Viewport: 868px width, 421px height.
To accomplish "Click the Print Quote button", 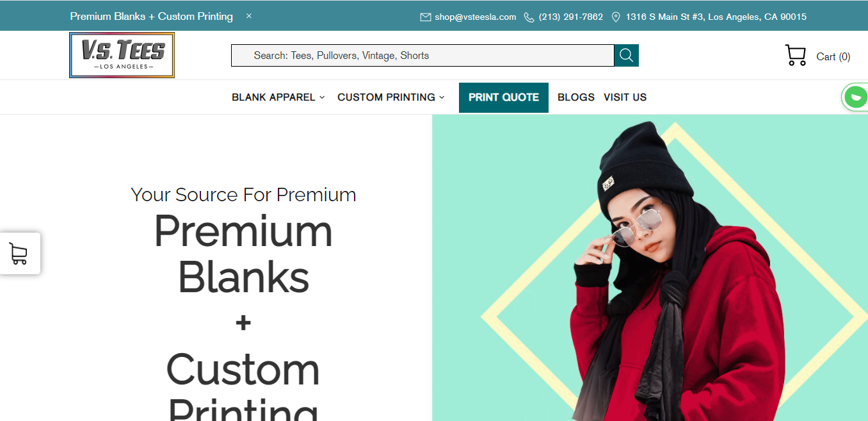I will click(x=504, y=97).
